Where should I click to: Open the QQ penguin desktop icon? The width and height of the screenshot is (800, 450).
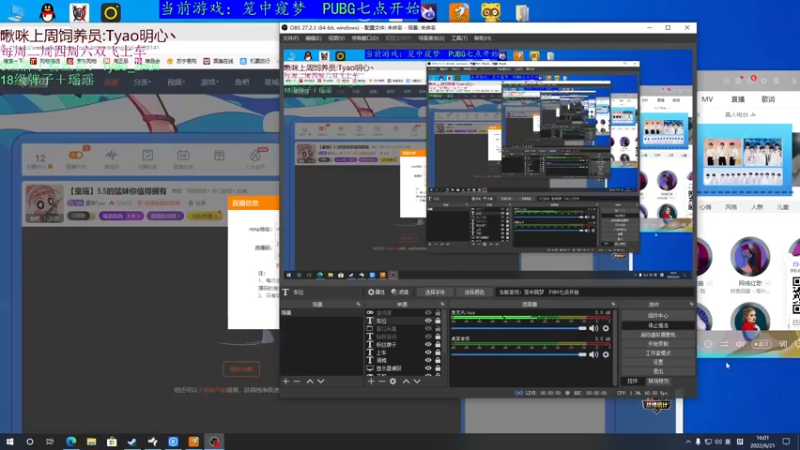[x=47, y=12]
